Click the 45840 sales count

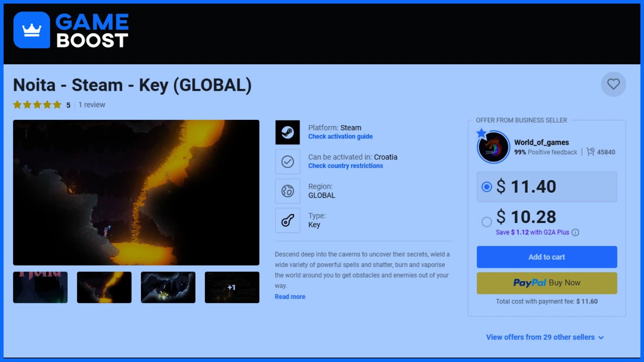pyautogui.click(x=606, y=152)
